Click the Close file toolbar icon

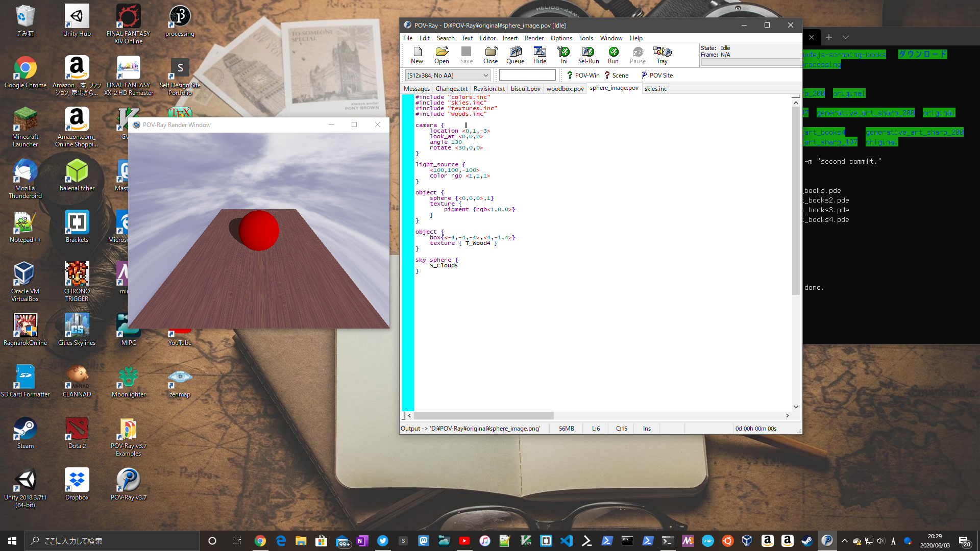tap(491, 55)
